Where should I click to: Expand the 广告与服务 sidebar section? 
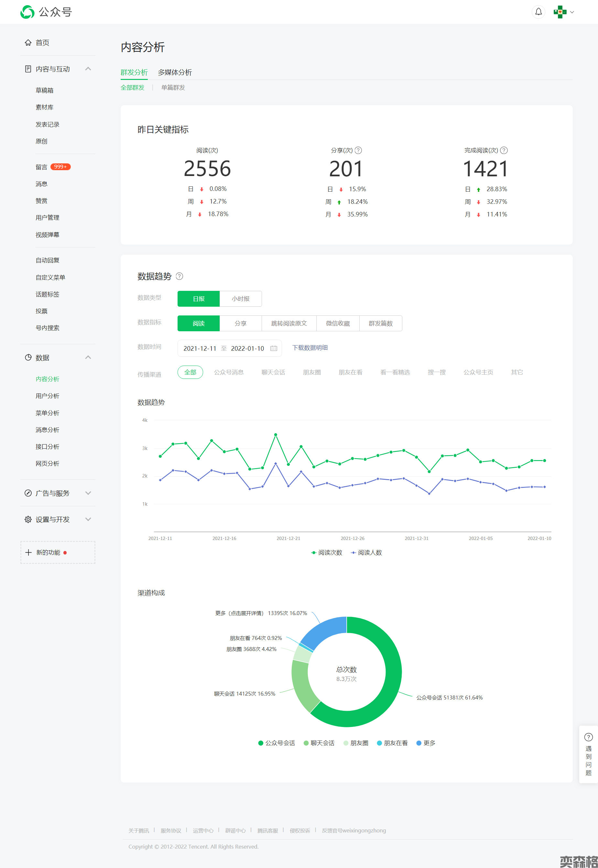point(88,493)
